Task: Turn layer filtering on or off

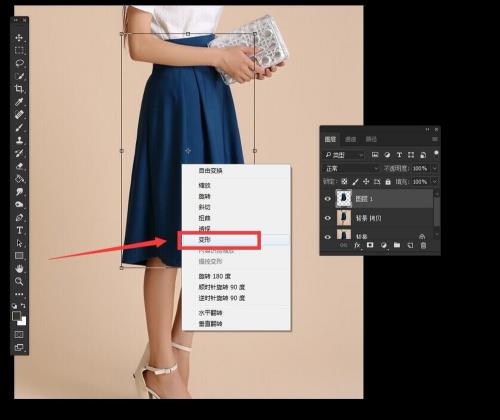Action: pyautogui.click(x=436, y=154)
